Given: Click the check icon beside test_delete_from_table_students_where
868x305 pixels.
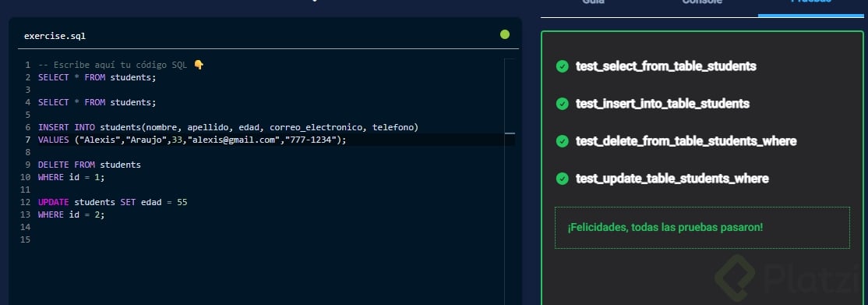Looking at the screenshot, I should [562, 141].
